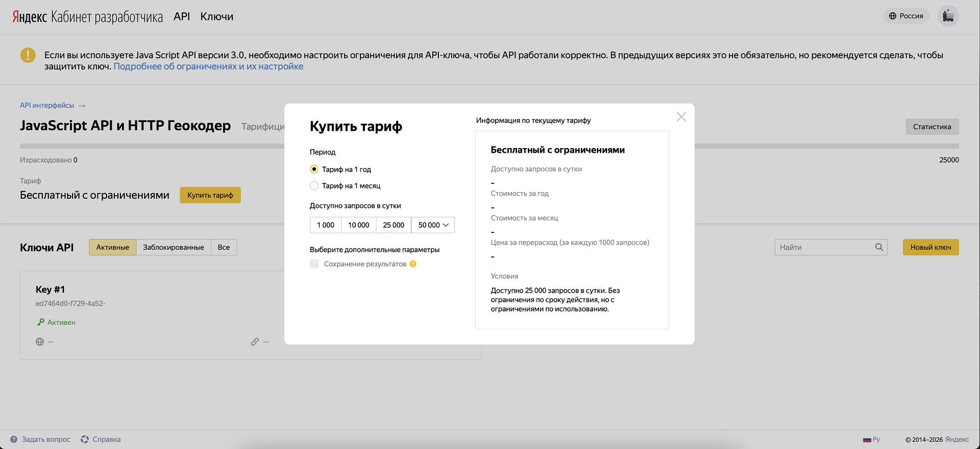Open the Яндекс footer link
Viewport: 980px width, 449px height.
[x=957, y=439]
